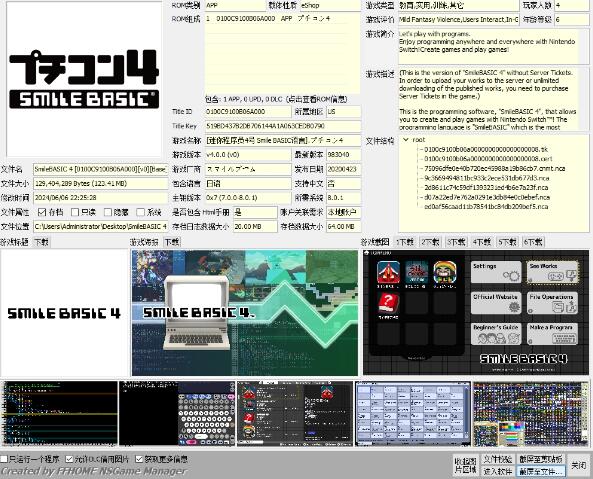Click the 文件位置 path field

(x=100, y=226)
